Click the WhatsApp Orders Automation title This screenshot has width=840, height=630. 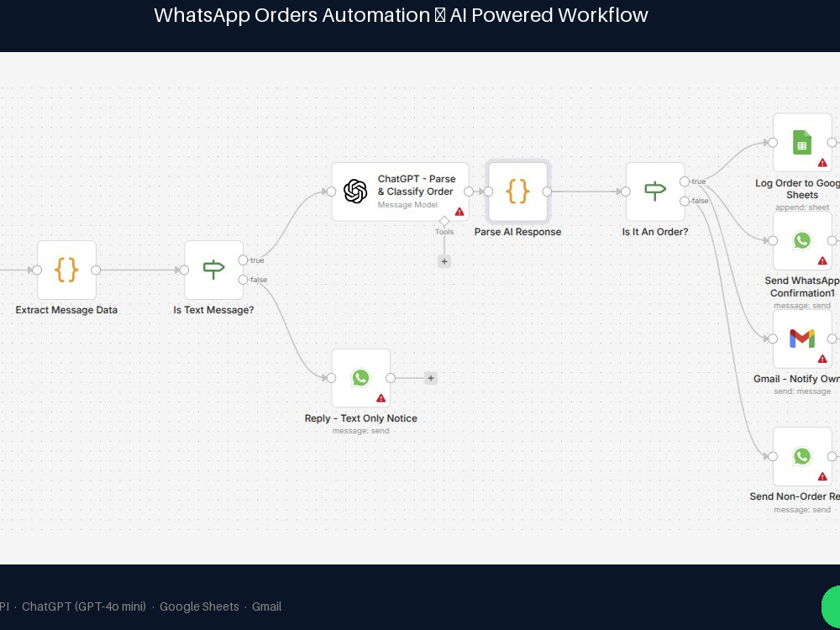402,15
